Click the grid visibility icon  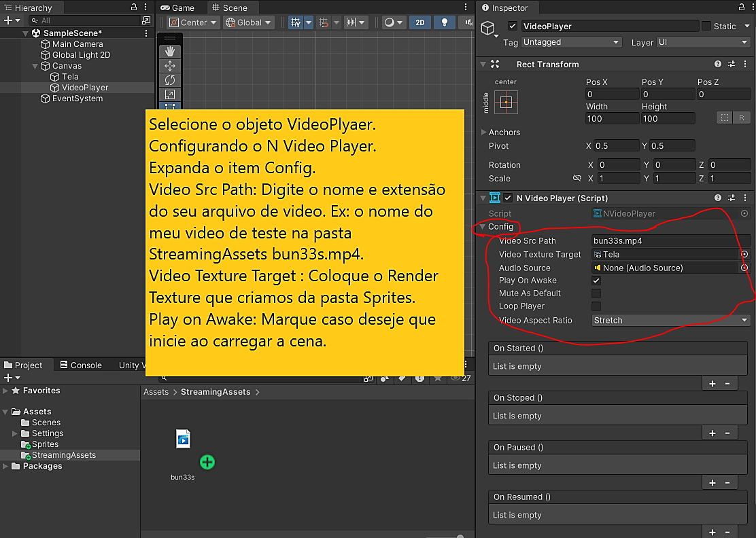click(x=296, y=22)
